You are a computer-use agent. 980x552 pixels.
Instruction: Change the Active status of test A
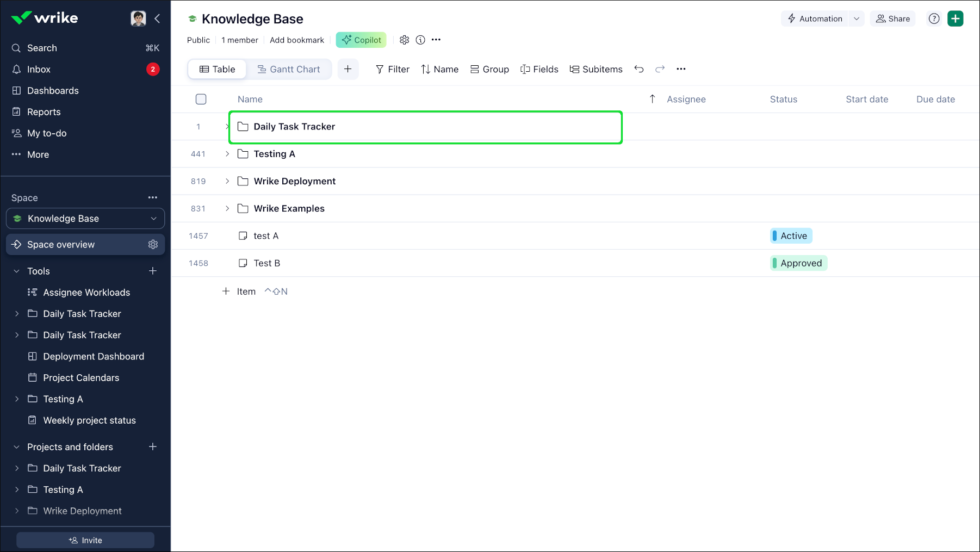point(791,236)
